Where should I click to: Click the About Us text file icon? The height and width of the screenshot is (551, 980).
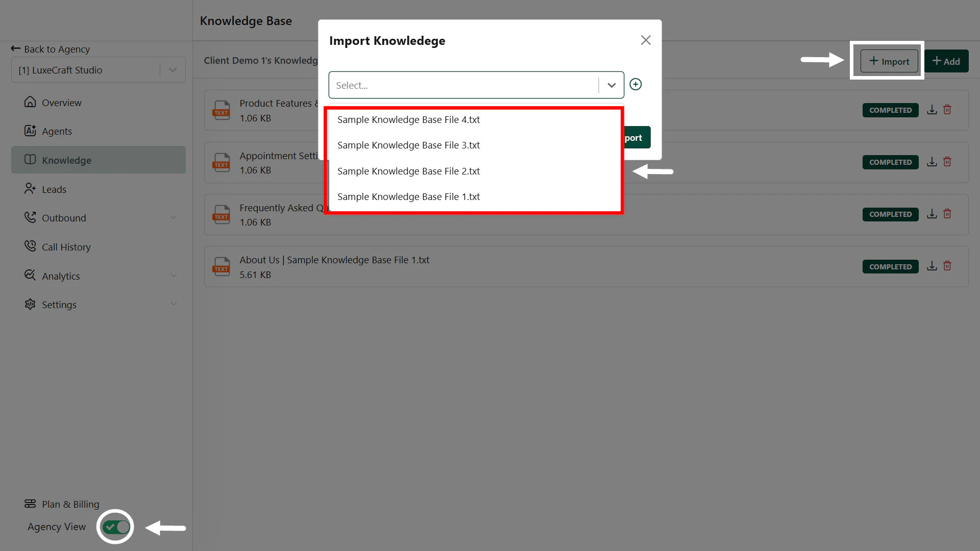tap(222, 266)
